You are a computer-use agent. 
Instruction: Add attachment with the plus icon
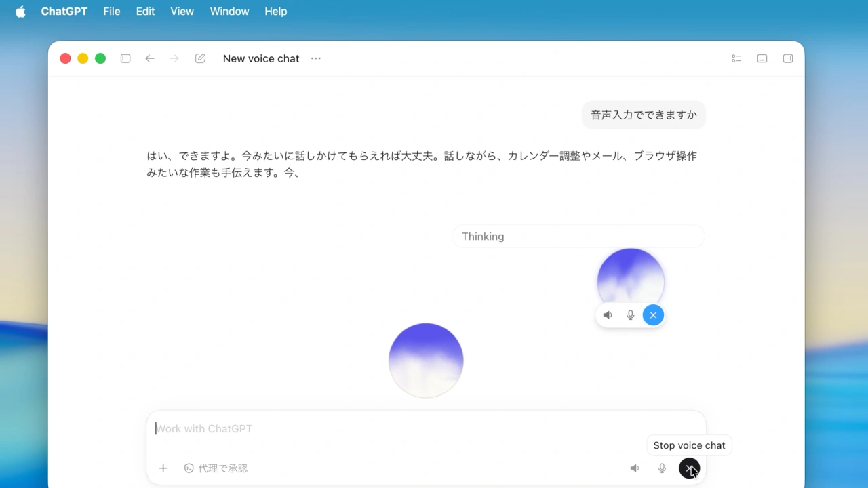pos(163,468)
